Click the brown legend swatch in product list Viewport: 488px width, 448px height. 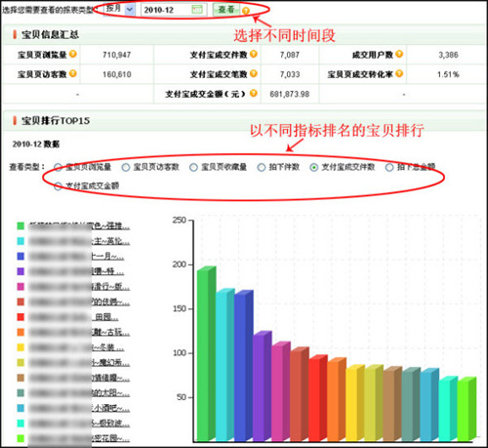(20, 378)
